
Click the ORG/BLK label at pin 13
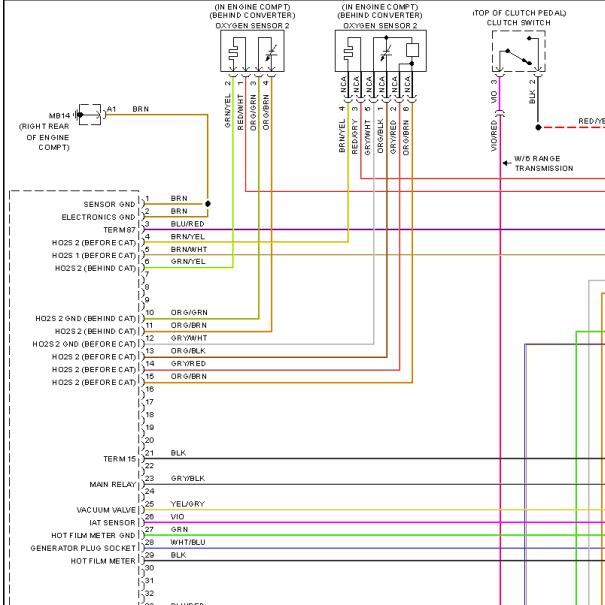[188, 351]
